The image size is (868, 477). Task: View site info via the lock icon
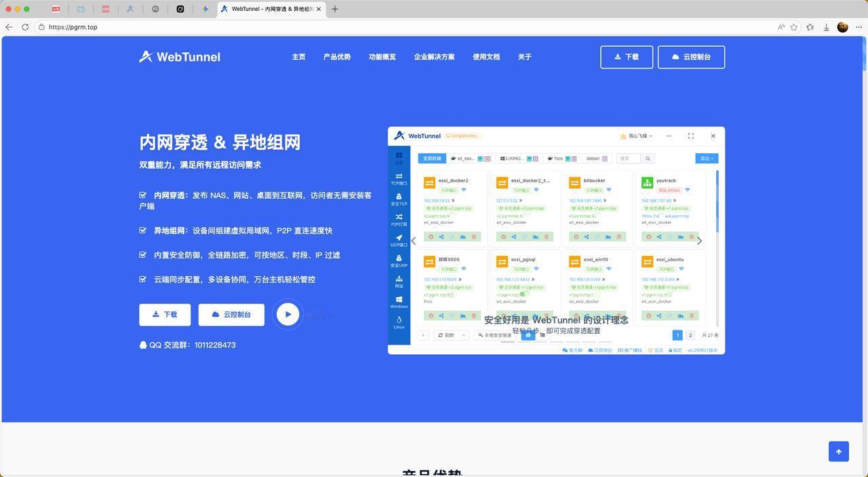point(41,27)
